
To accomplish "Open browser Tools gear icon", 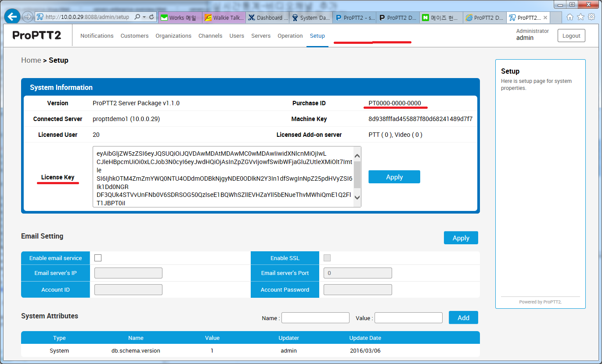I will [x=591, y=17].
